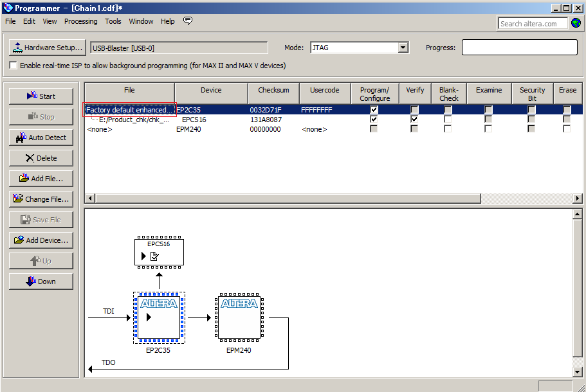Click diagram pane scroll up arrow
This screenshot has width=586, height=392.
[x=578, y=214]
